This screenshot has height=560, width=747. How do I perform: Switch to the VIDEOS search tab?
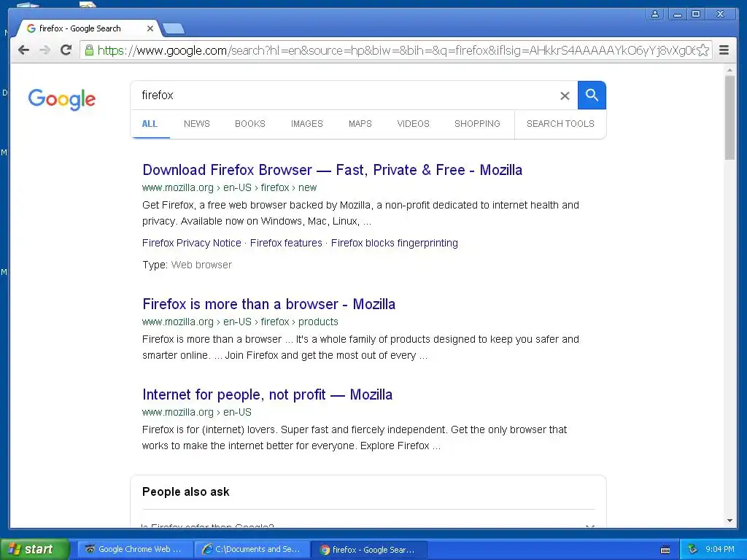[413, 124]
